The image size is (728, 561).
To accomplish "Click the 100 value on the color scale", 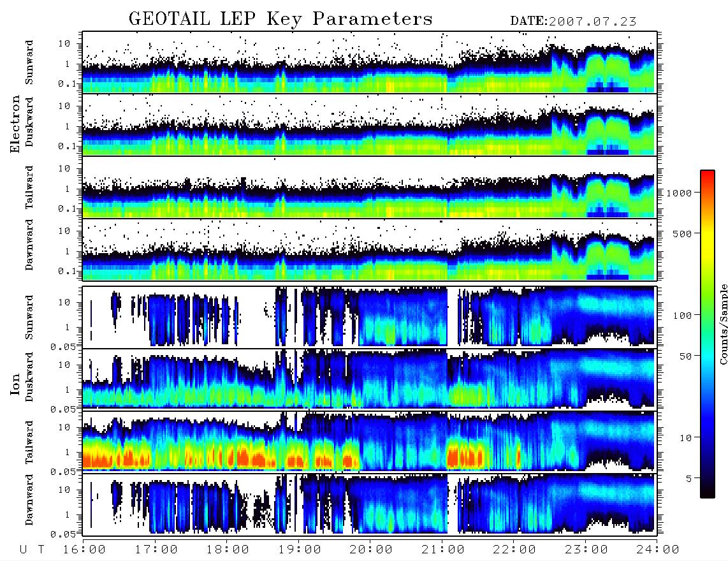I will tap(682, 316).
